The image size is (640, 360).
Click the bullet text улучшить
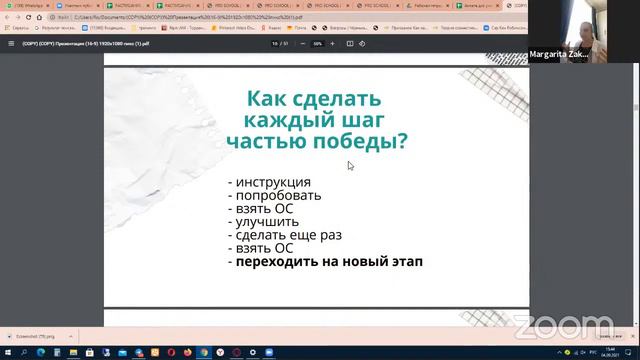click(267, 222)
